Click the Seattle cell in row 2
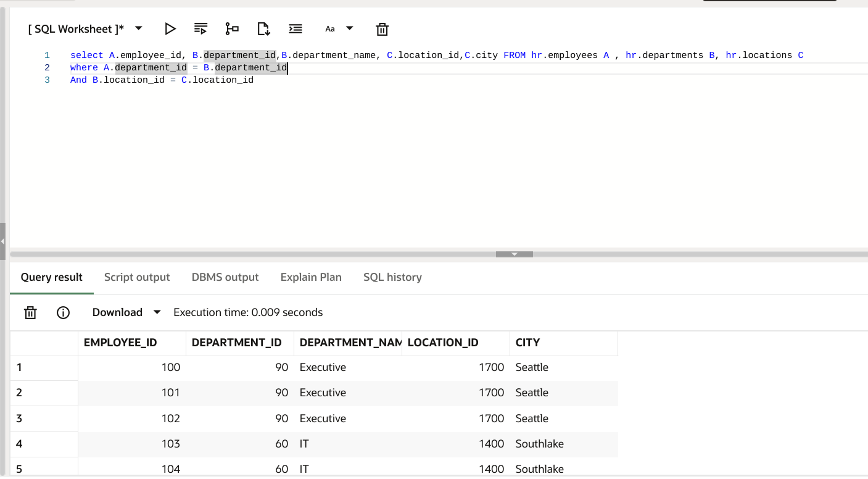 (x=564, y=393)
